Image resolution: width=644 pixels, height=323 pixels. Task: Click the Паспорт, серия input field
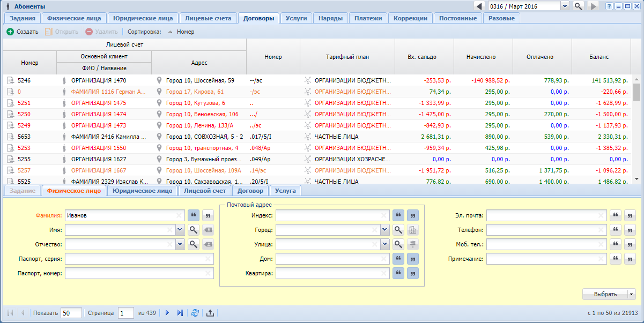[x=139, y=259]
